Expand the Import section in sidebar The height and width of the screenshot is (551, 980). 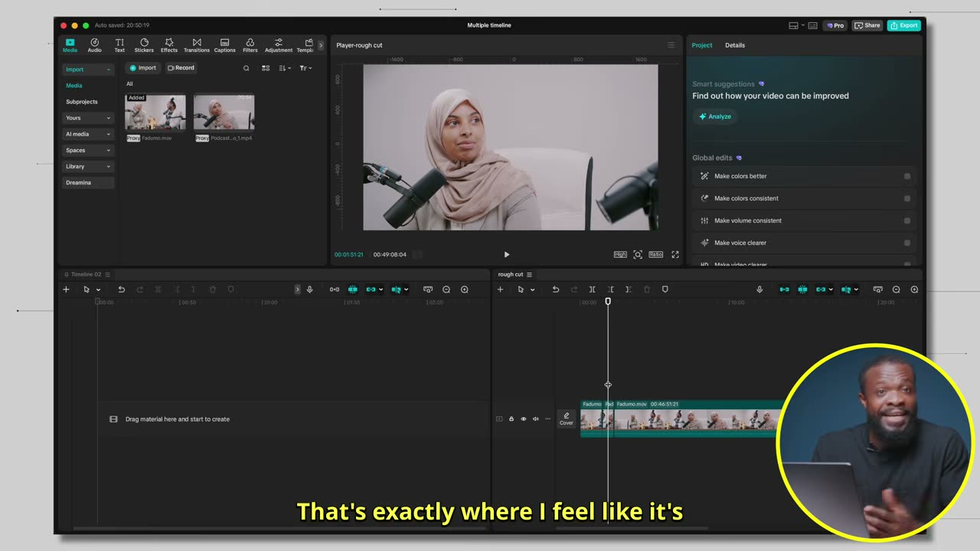click(x=88, y=70)
